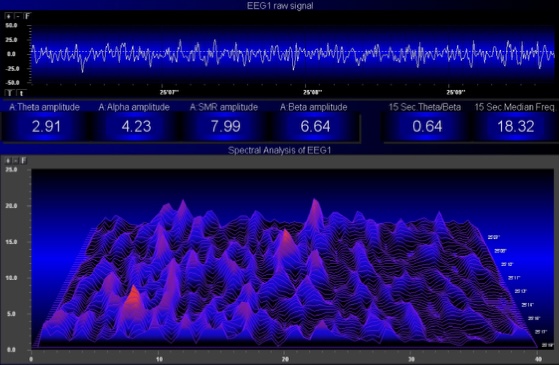The height and width of the screenshot is (365, 559).
Task: Click the 50.0 tick on raw signal Y axis
Action: (x=11, y=26)
